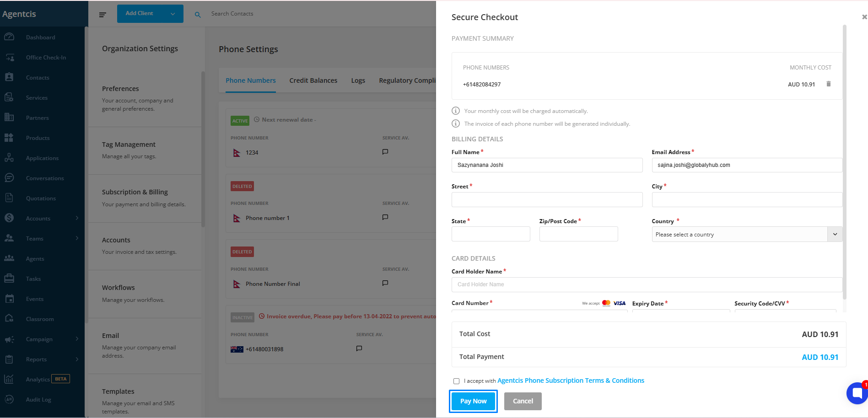868x418 pixels.
Task: Accept the phone subscription terms checkbox
Action: pos(456,381)
